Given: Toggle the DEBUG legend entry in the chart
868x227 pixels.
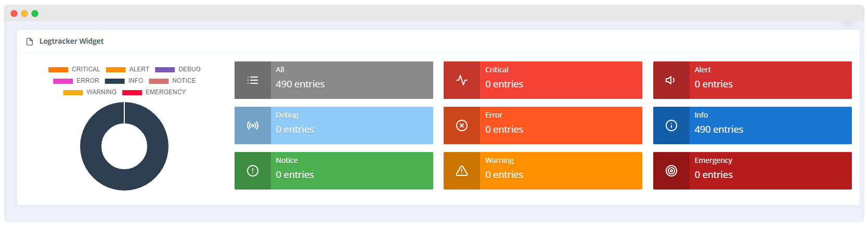Looking at the screenshot, I should 178,69.
